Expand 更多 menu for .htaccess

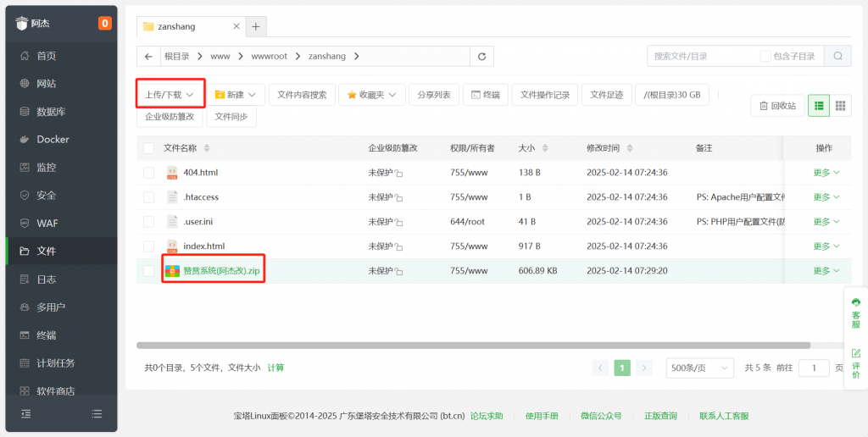[x=826, y=197]
